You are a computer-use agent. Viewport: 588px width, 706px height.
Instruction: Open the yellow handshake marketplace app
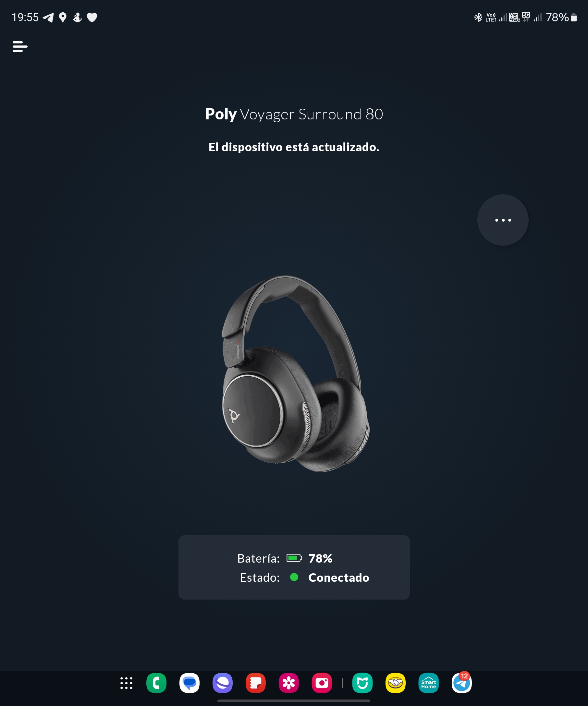[395, 683]
